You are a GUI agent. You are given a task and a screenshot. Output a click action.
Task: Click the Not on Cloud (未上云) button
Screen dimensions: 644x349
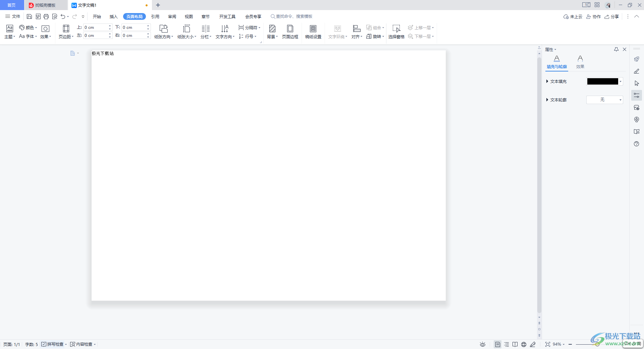point(573,16)
